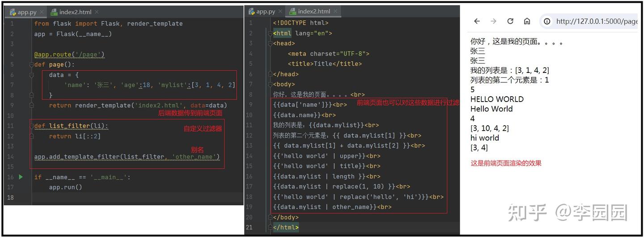Click line number 21 in index2.html gutter
644x238 pixels.
point(249,228)
